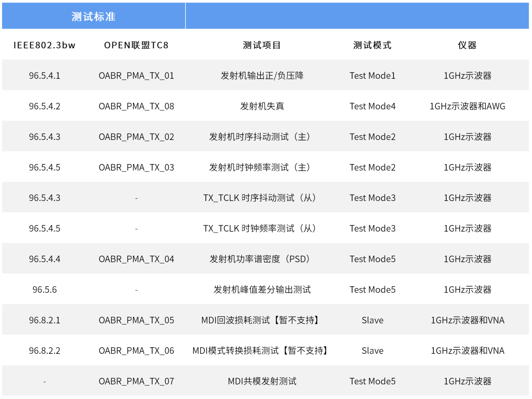Click Slave in the 96.8.2.1 row
Image resolution: width=532 pixels, height=399 pixels.
pos(372,320)
